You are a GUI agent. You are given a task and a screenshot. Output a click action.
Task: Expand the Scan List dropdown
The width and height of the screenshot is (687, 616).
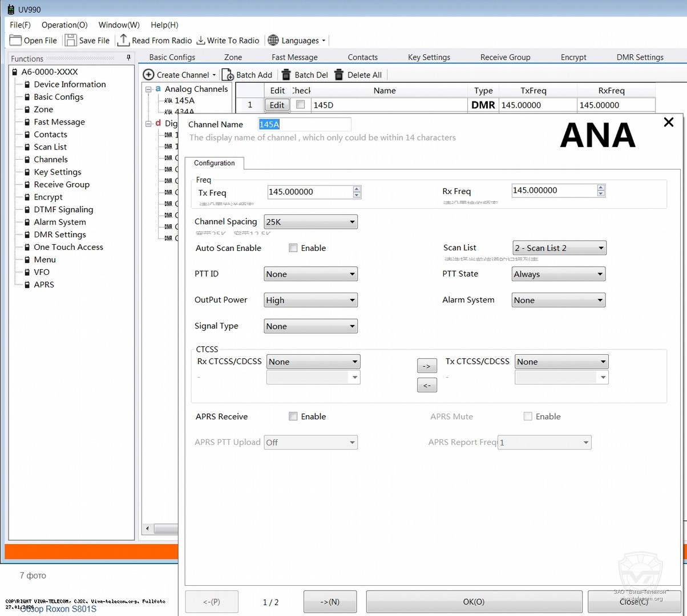coord(559,248)
